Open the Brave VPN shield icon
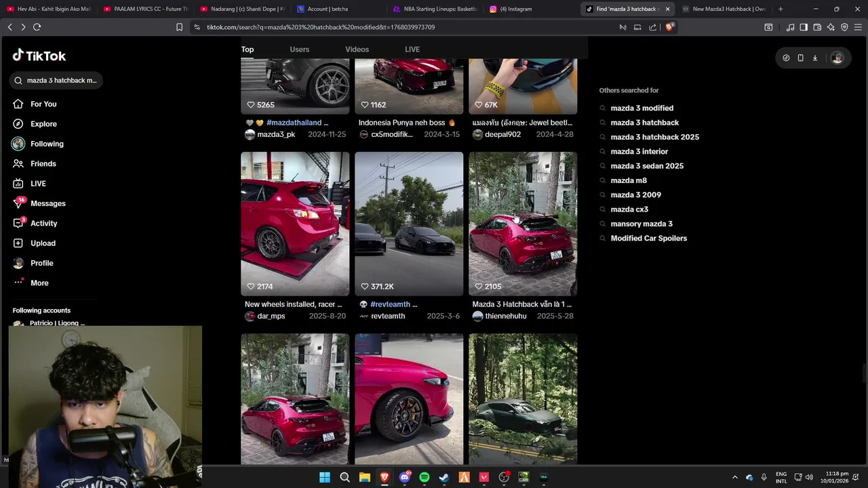 (844, 27)
